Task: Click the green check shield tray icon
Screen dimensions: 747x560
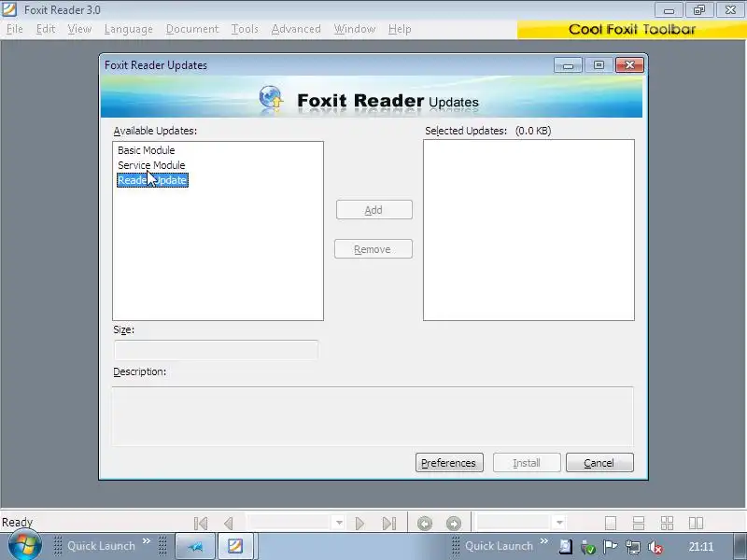Action: click(588, 548)
